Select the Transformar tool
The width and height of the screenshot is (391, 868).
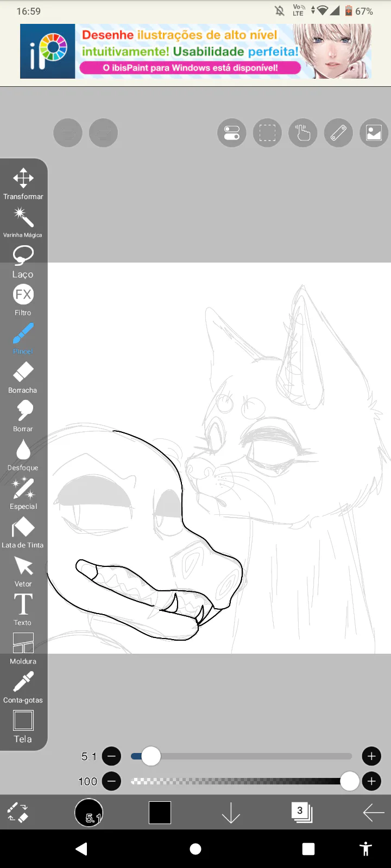click(x=23, y=184)
